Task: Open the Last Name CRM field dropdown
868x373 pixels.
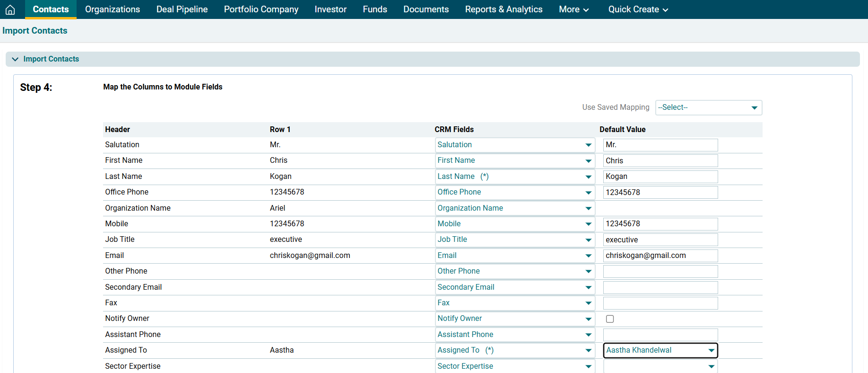Action: tap(514, 177)
